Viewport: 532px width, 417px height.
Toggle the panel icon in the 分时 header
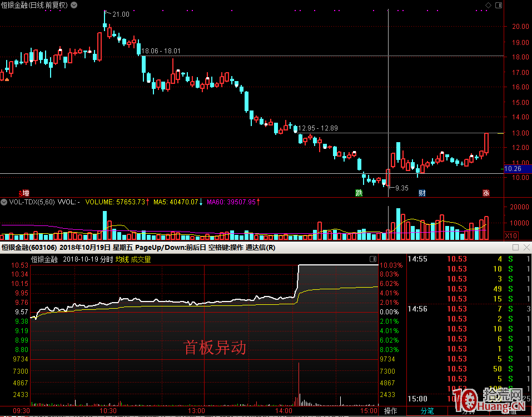(x=373, y=259)
